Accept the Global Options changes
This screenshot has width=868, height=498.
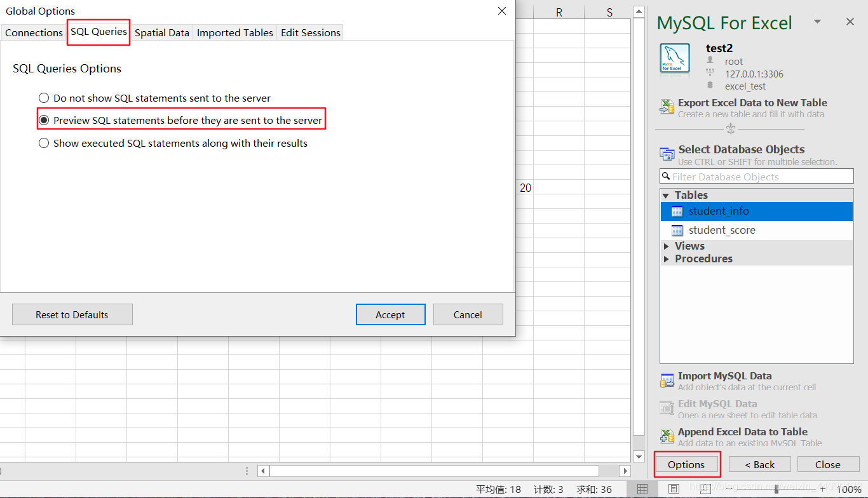(390, 314)
